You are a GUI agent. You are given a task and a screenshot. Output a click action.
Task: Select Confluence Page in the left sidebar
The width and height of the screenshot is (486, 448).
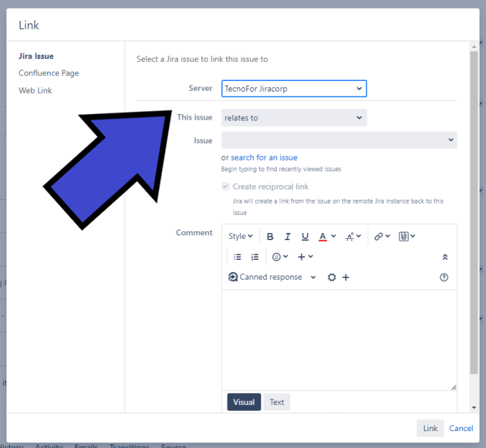coord(49,73)
